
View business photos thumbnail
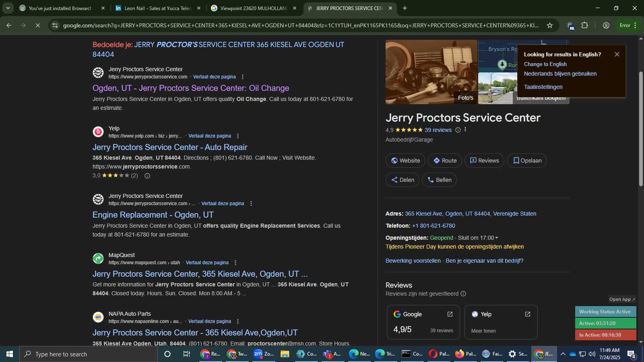[431, 72]
